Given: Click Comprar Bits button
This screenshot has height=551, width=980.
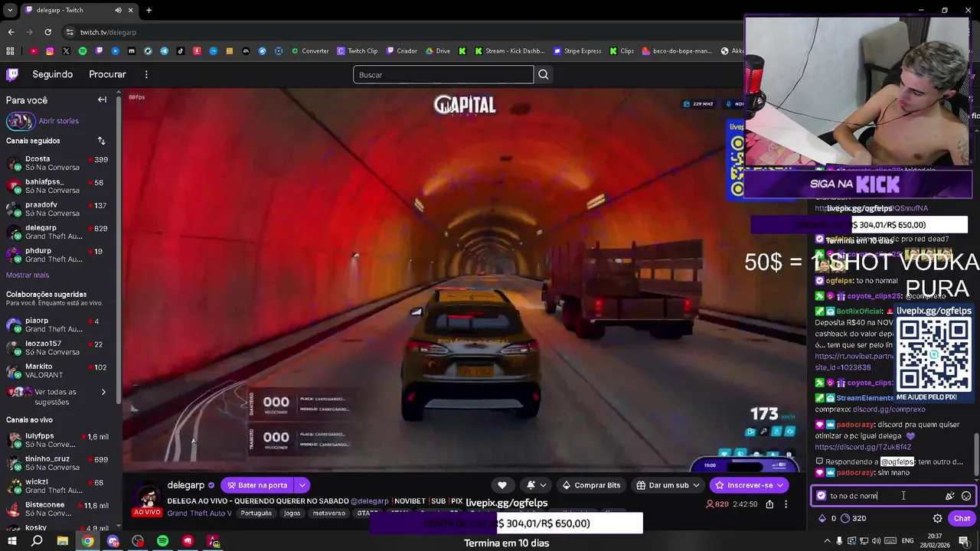Looking at the screenshot, I should pyautogui.click(x=591, y=485).
